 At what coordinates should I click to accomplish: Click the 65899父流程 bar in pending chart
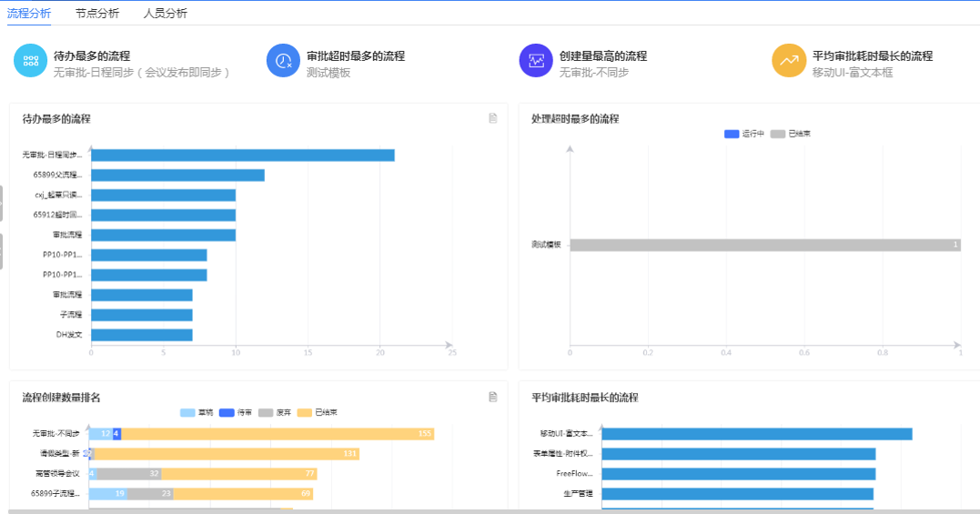pos(177,175)
